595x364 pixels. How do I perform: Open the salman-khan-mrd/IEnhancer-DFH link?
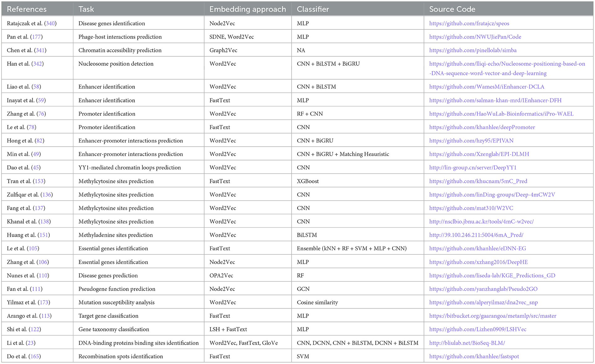click(495, 101)
